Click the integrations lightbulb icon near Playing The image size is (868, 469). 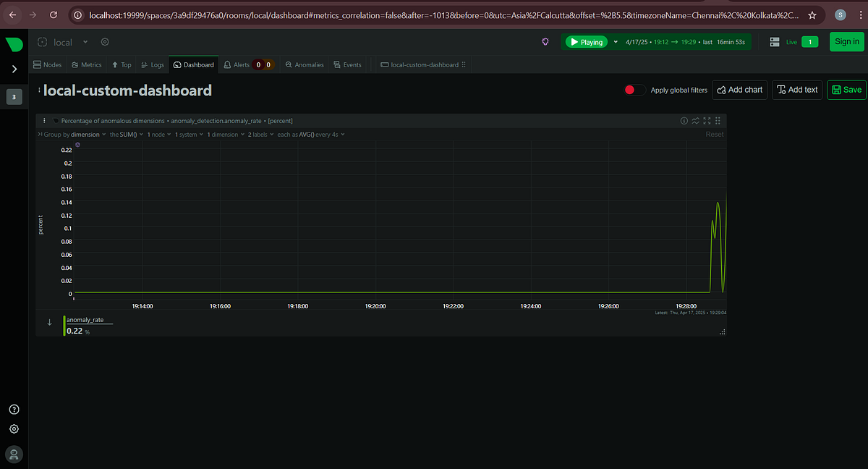(545, 42)
